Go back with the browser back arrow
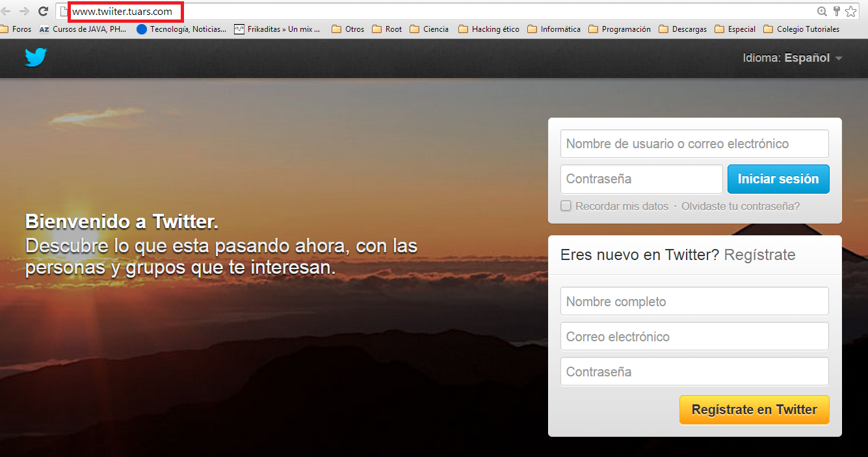 7,11
